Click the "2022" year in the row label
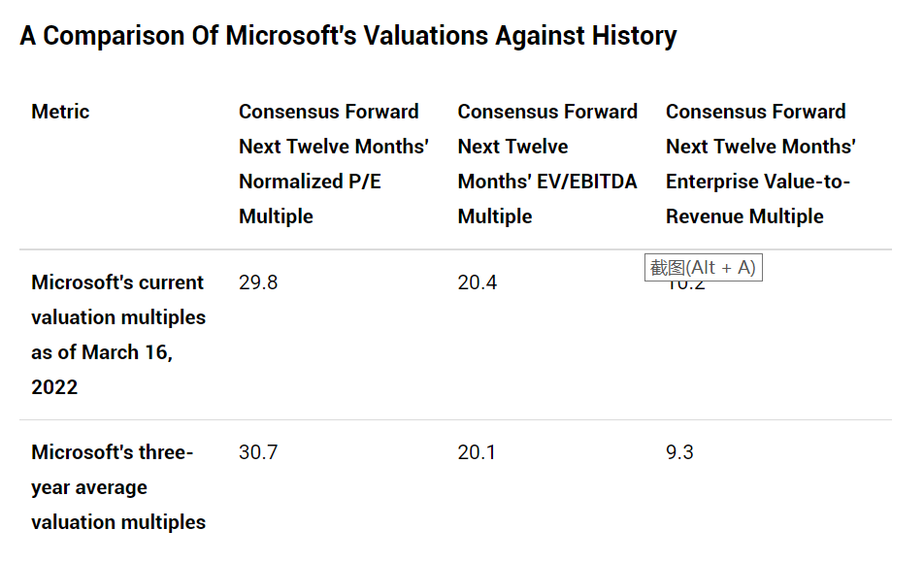Image resolution: width=924 pixels, height=563 pixels. click(x=54, y=387)
